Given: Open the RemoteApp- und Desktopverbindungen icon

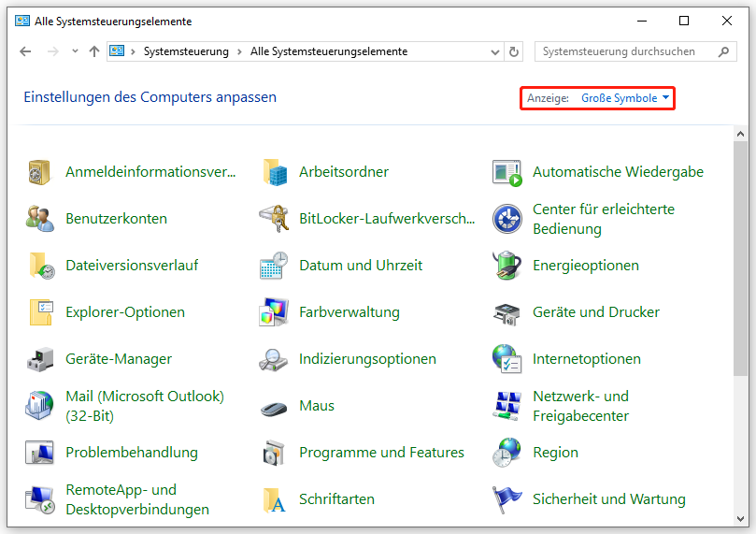Looking at the screenshot, I should click(x=40, y=499).
